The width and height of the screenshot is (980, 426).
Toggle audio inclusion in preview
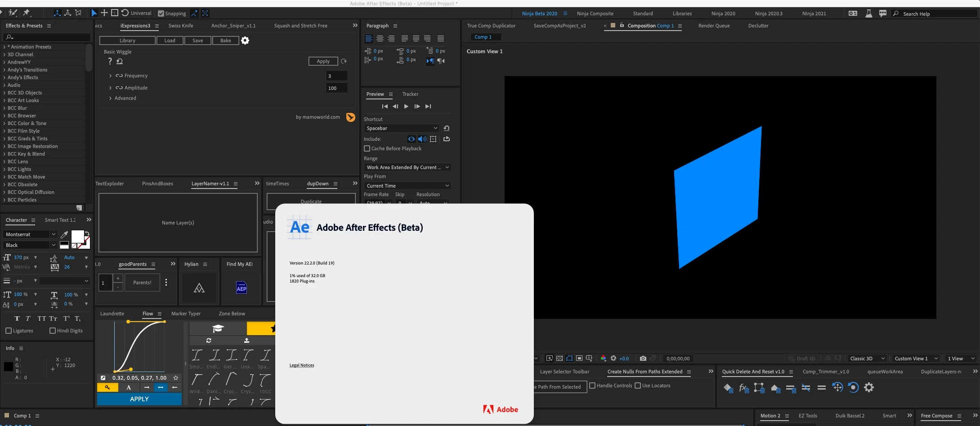pos(422,139)
